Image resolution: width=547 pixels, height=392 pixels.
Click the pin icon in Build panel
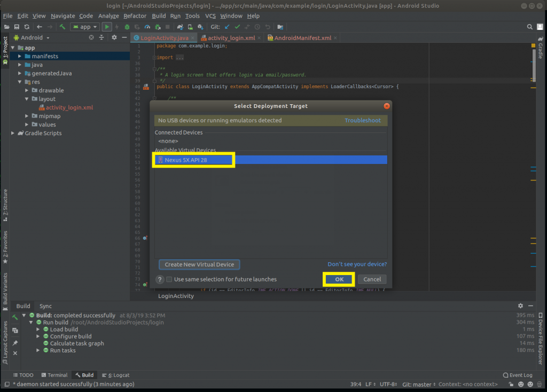(15, 343)
